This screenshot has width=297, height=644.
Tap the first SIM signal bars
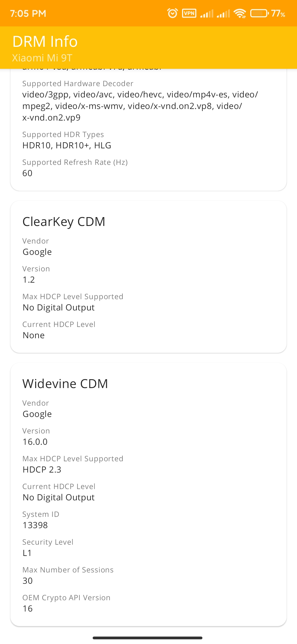[207, 13]
